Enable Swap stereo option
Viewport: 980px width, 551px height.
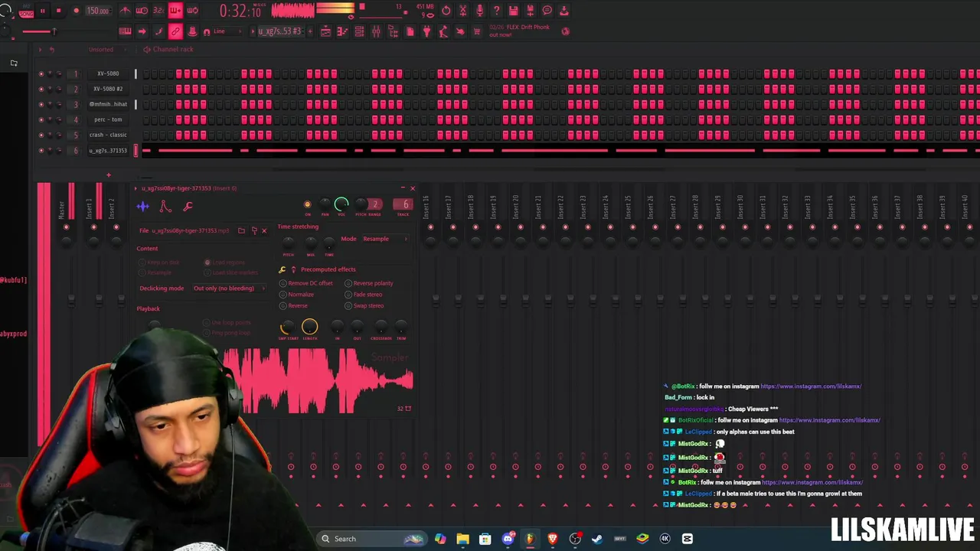click(364, 306)
